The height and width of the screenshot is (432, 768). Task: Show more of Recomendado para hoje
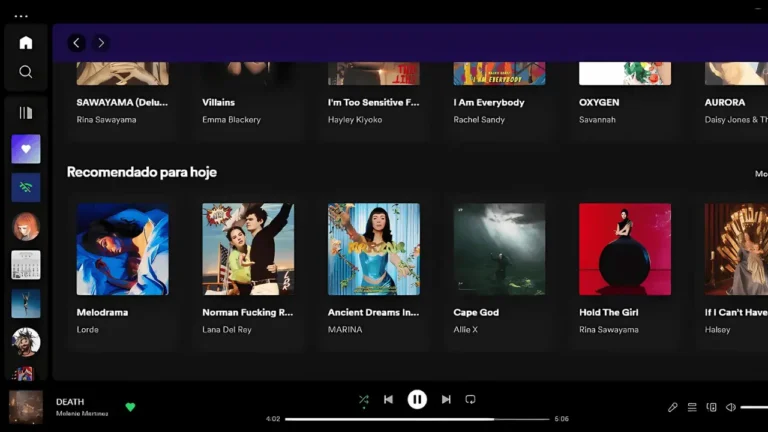(x=761, y=174)
